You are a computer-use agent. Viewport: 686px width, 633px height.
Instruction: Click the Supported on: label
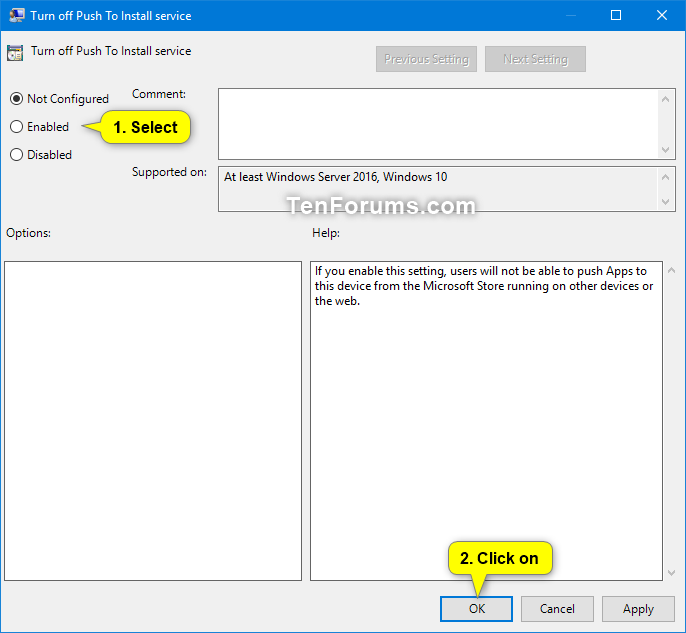[169, 172]
